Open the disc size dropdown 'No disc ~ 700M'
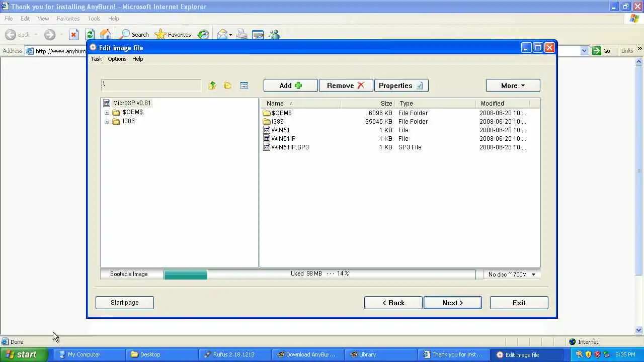Screen dimensions: 644x362 pos(512,274)
